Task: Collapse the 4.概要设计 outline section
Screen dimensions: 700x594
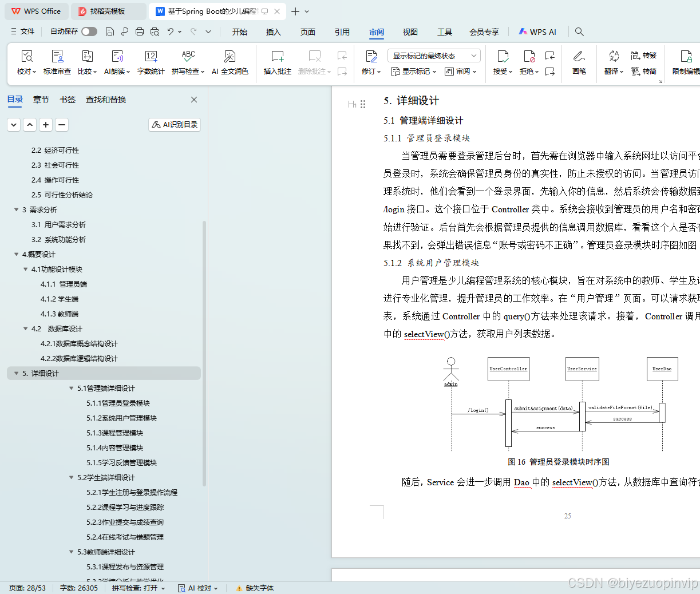Action: pyautogui.click(x=17, y=254)
